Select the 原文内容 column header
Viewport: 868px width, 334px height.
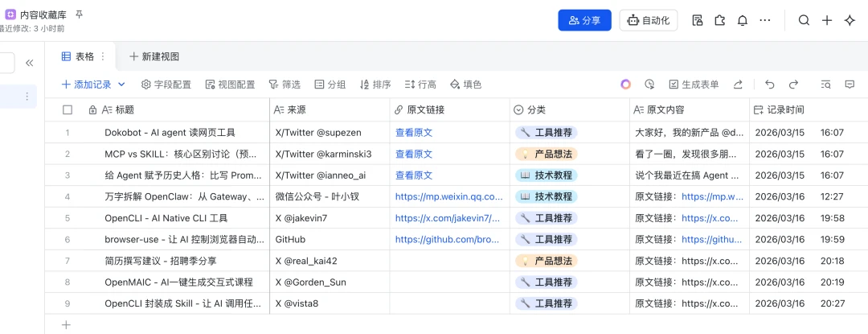(x=690, y=109)
